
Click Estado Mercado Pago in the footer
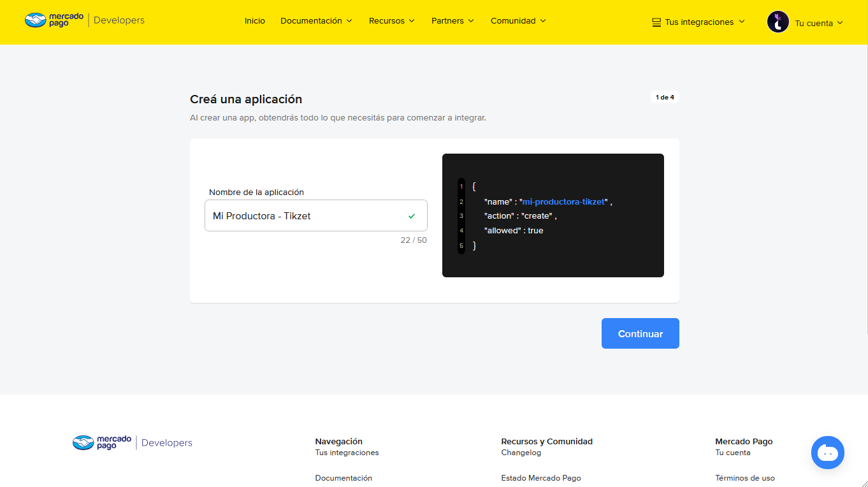(x=541, y=477)
